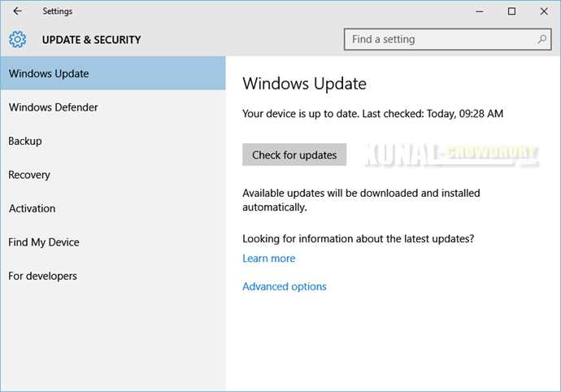Open Find My Device settings
This screenshot has width=561, height=392.
point(44,242)
